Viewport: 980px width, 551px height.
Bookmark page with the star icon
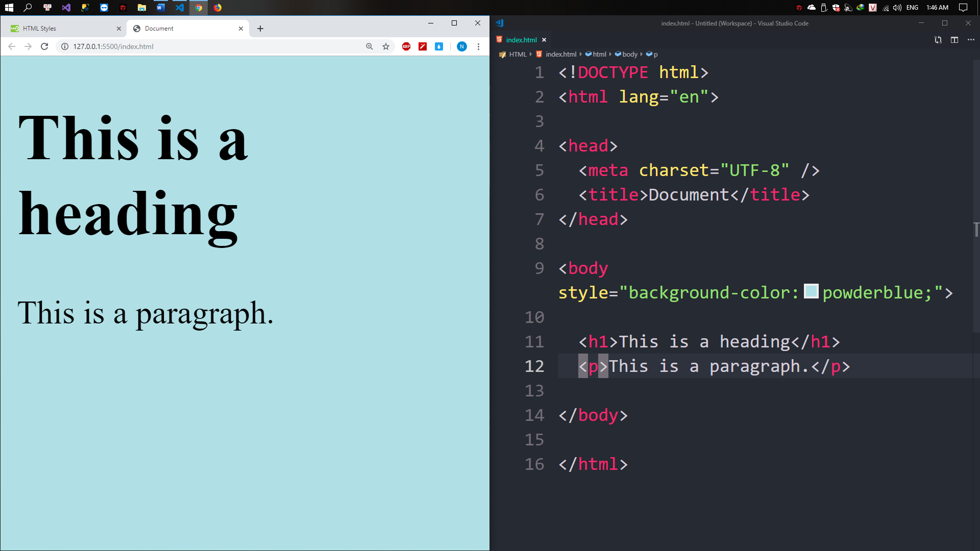coord(386,46)
